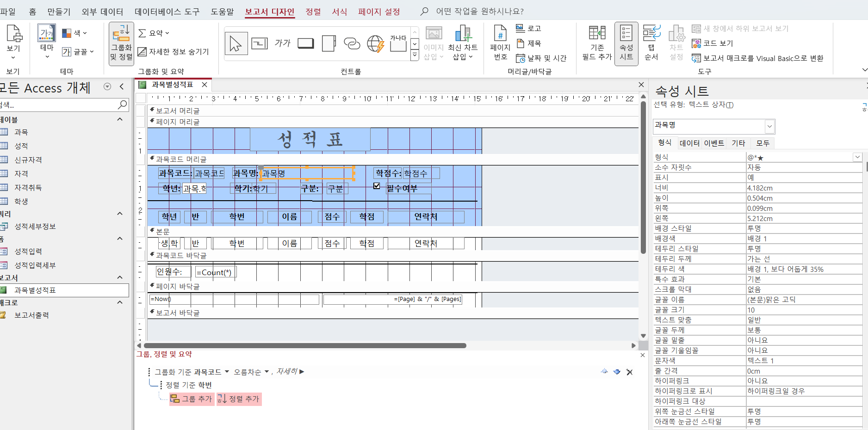The width and height of the screenshot is (868, 430).
Task: Open the 정렬 ribbon tab
Action: coord(313,12)
